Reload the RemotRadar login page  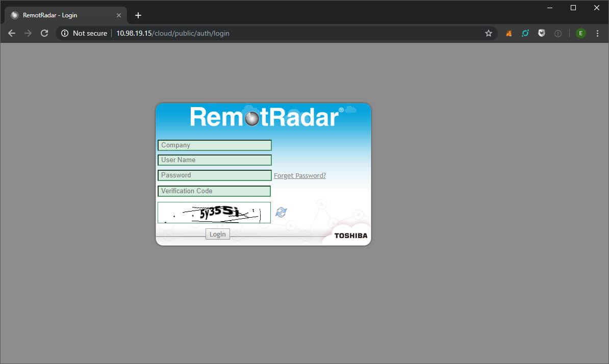44,33
